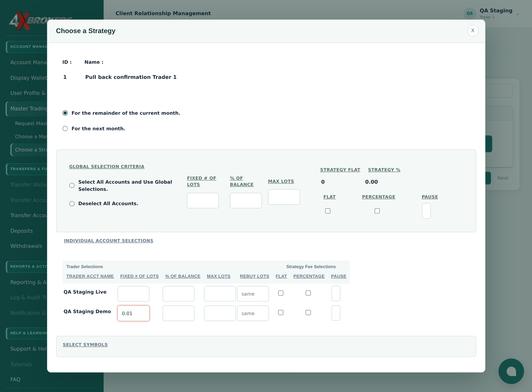Open Tutorials in the sidebar
This screenshot has width=532, height=392.
(21, 364)
